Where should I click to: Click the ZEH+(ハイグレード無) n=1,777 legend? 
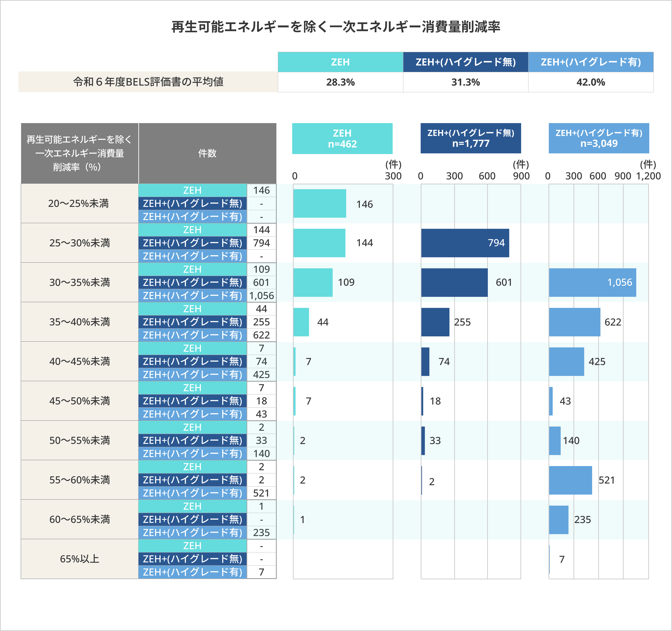pos(471,138)
